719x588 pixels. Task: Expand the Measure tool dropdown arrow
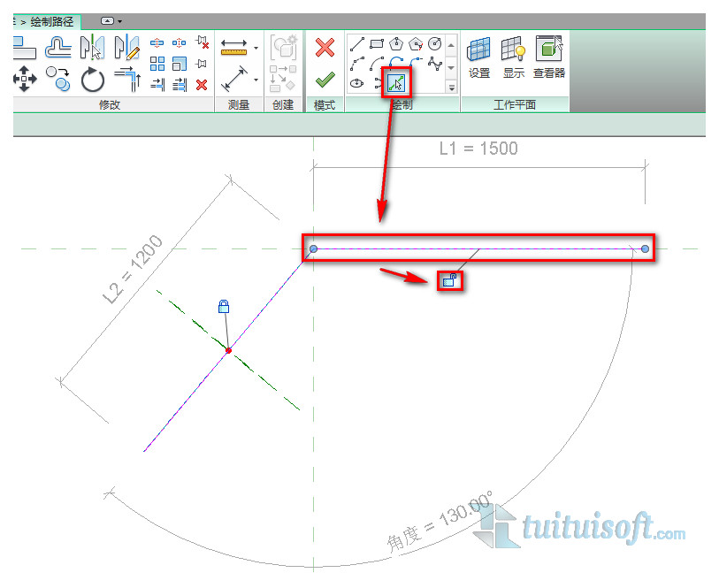[x=256, y=48]
